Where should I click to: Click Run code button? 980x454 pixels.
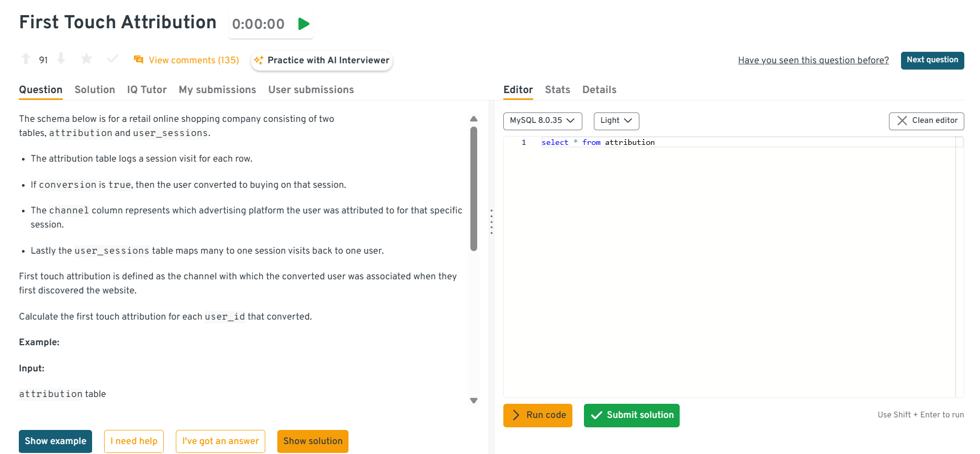pos(538,415)
